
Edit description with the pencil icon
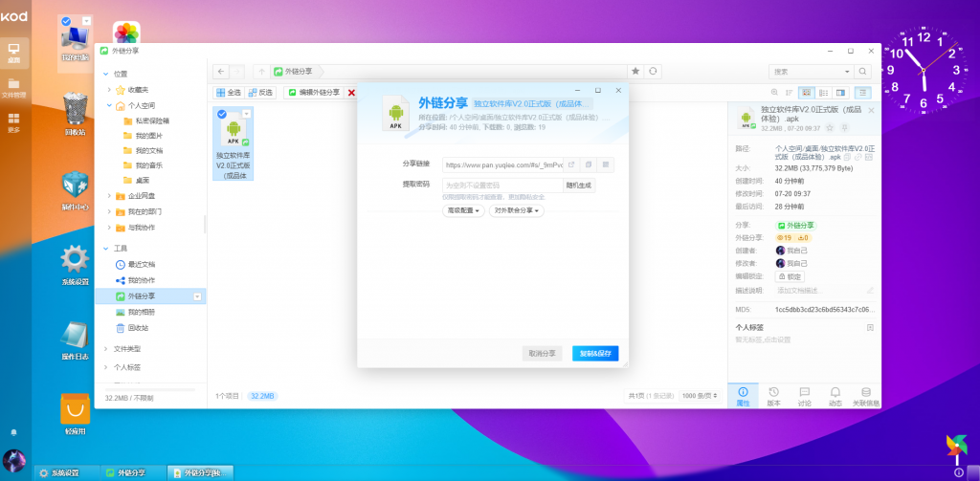click(x=870, y=291)
